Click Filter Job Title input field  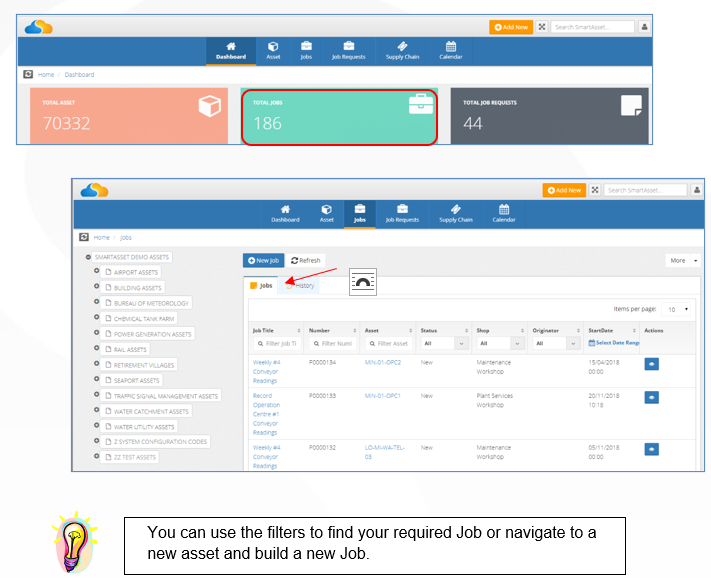tap(277, 344)
